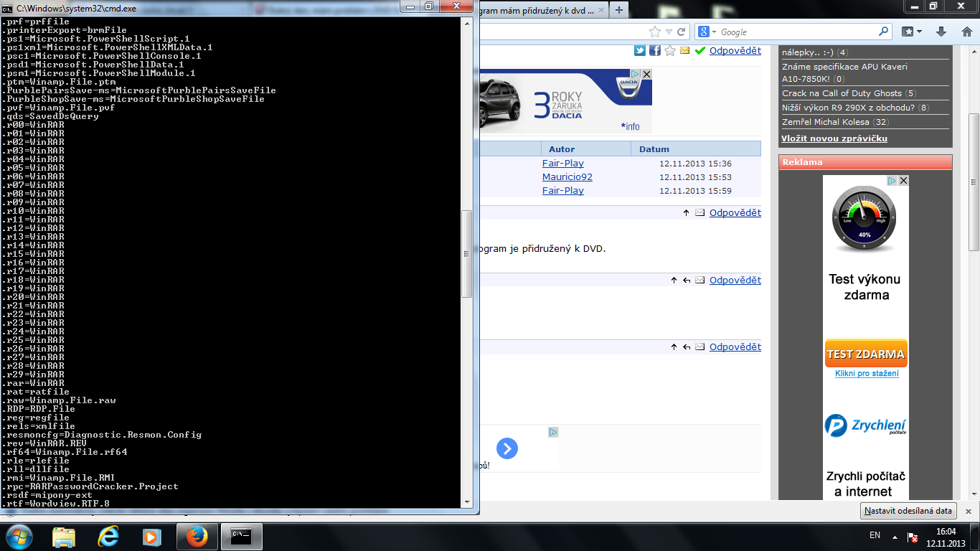Open Zemřel Michal Kolesa news item
This screenshot has height=551, width=980.
(826, 122)
